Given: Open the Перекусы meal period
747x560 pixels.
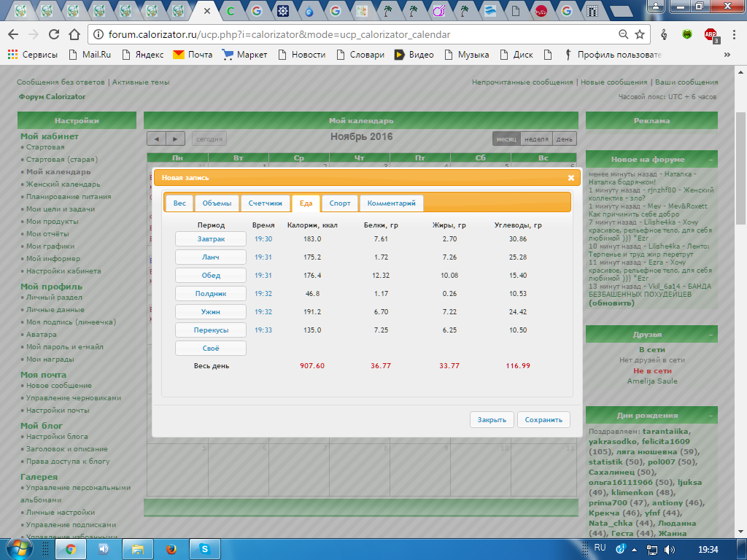Looking at the screenshot, I should coord(211,330).
